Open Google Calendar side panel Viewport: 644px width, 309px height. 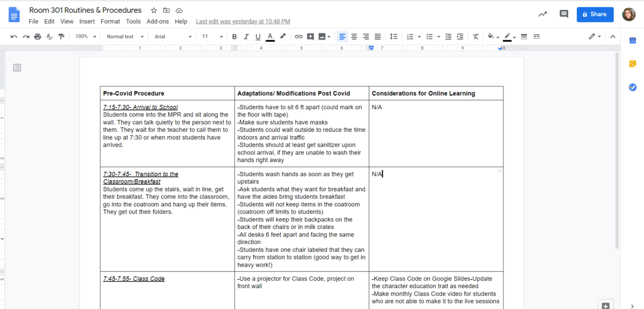[x=632, y=41]
